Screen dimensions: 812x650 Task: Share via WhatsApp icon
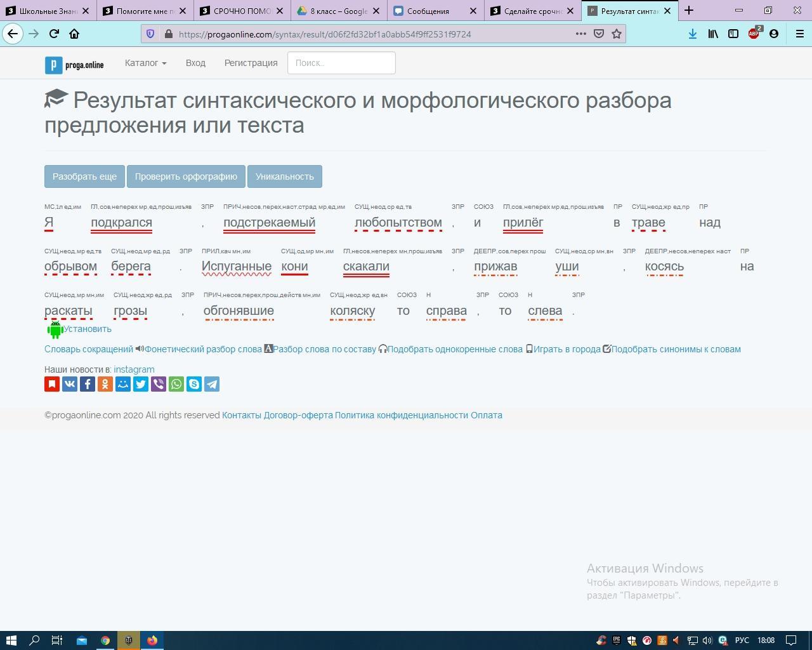click(176, 384)
